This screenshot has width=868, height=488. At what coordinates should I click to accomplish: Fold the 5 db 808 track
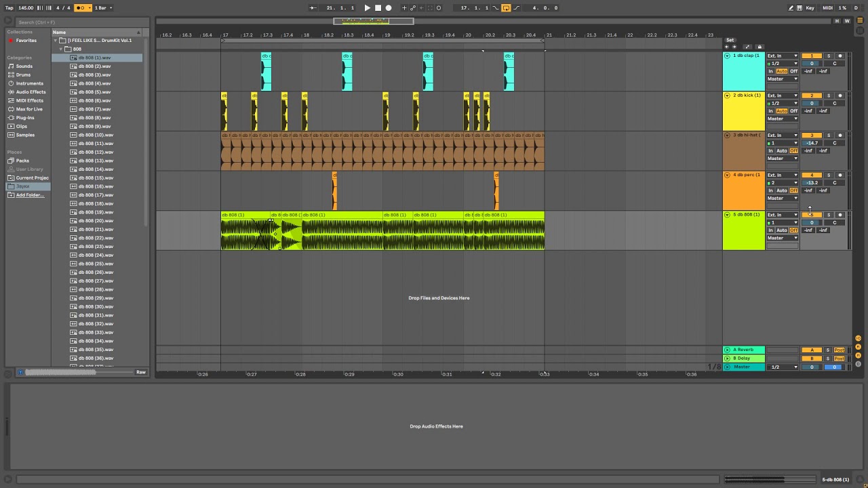click(727, 215)
